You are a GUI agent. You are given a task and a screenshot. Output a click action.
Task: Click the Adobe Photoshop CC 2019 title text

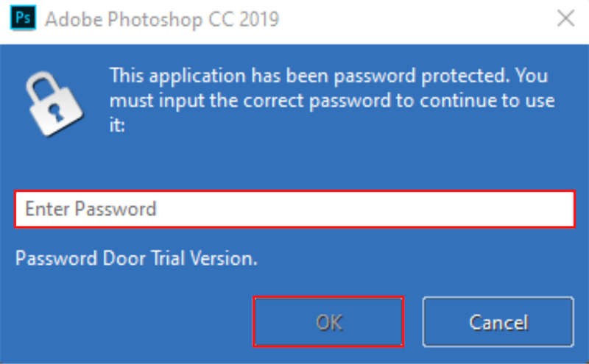tap(162, 19)
